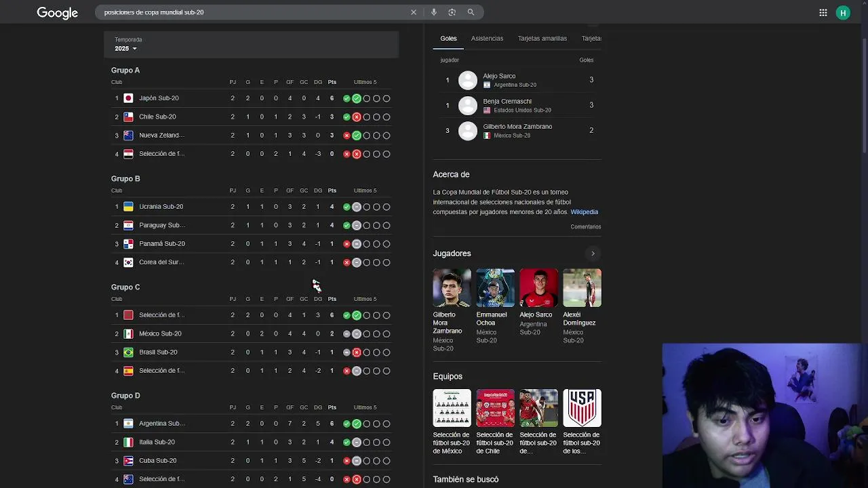This screenshot has height=488, width=868.
Task: Click the Italia Sub-20 flag icon
Action: pyautogui.click(x=128, y=442)
